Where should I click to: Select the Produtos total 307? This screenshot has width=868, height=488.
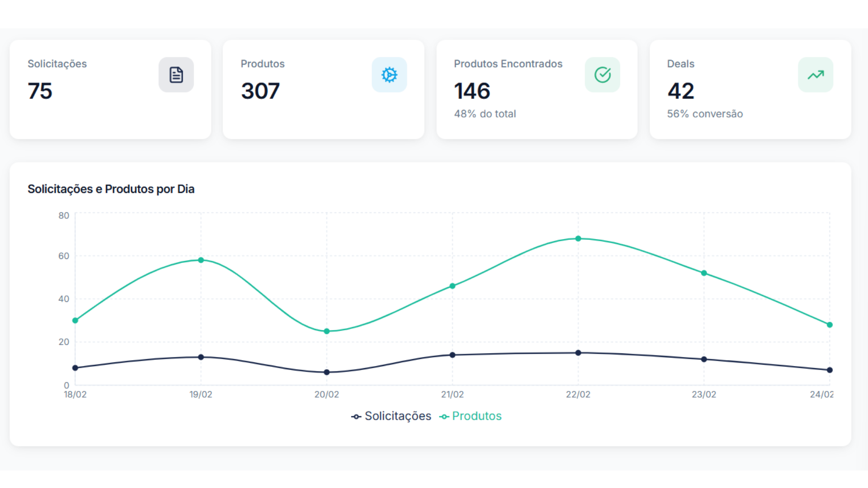coord(260,91)
